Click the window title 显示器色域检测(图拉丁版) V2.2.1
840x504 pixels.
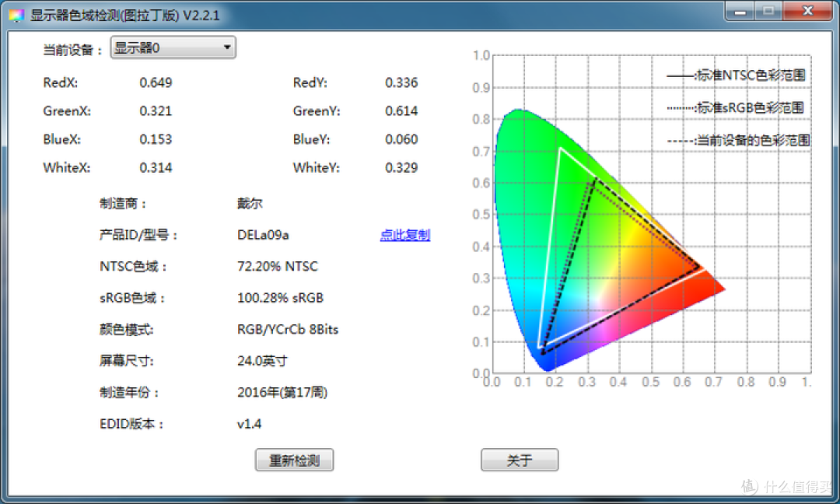(124, 15)
